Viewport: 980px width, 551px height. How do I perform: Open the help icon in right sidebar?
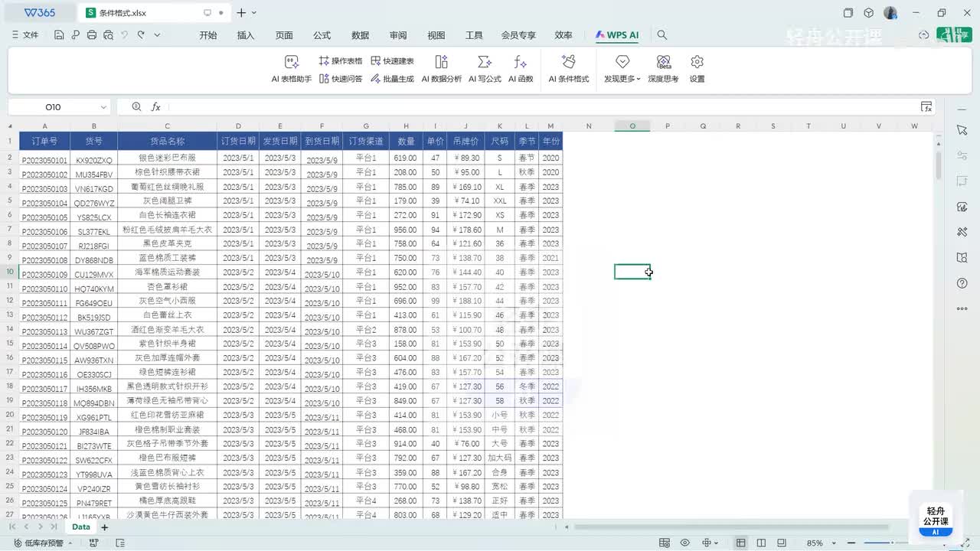pyautogui.click(x=962, y=284)
